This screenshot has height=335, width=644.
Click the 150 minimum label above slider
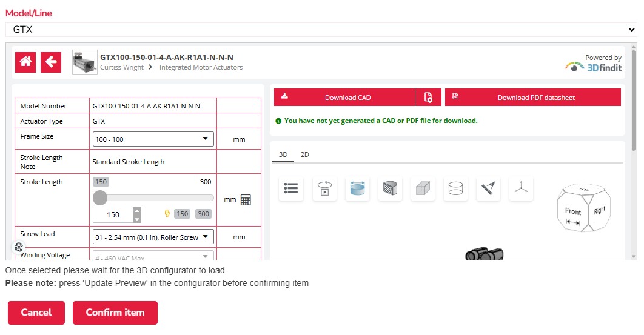pyautogui.click(x=101, y=182)
